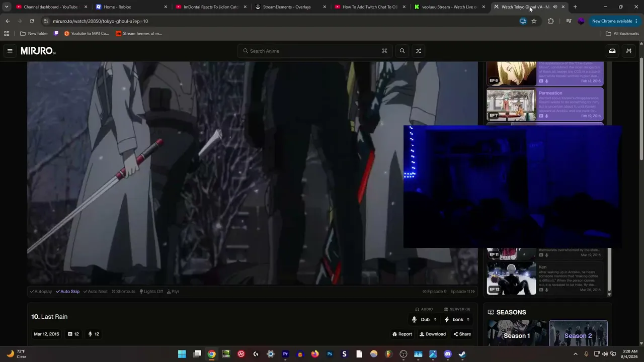644x362 pixels.
Task: Switch the video player via Plyr
Action: click(173, 292)
